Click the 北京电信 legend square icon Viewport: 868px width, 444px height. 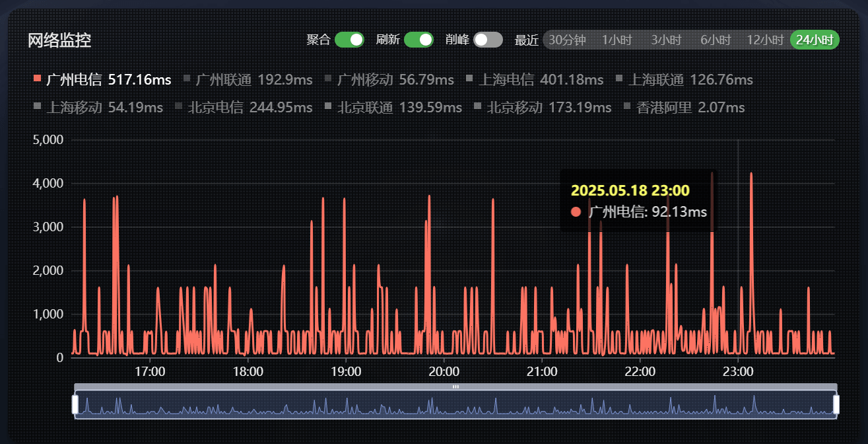[x=178, y=106]
